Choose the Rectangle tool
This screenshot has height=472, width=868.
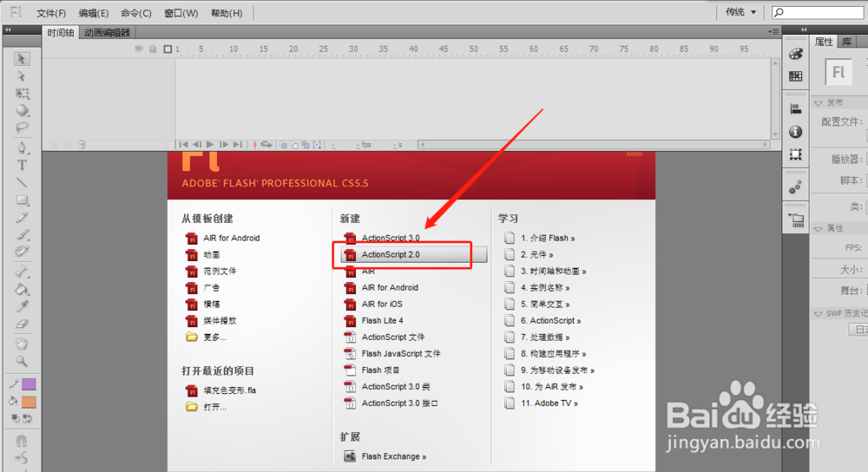click(22, 200)
